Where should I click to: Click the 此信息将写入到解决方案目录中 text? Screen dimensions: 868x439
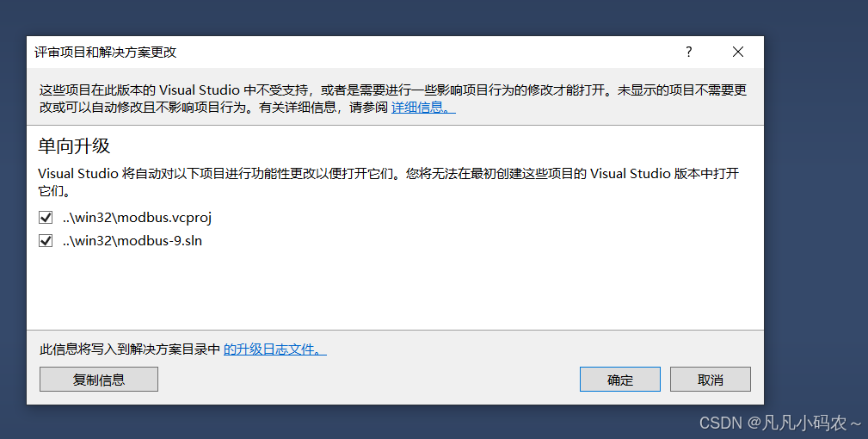coord(130,349)
